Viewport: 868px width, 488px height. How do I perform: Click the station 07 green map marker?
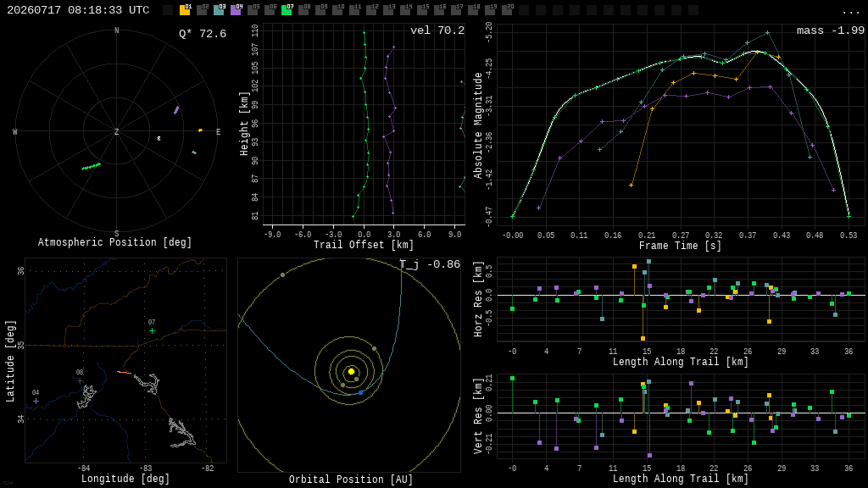tap(153, 331)
